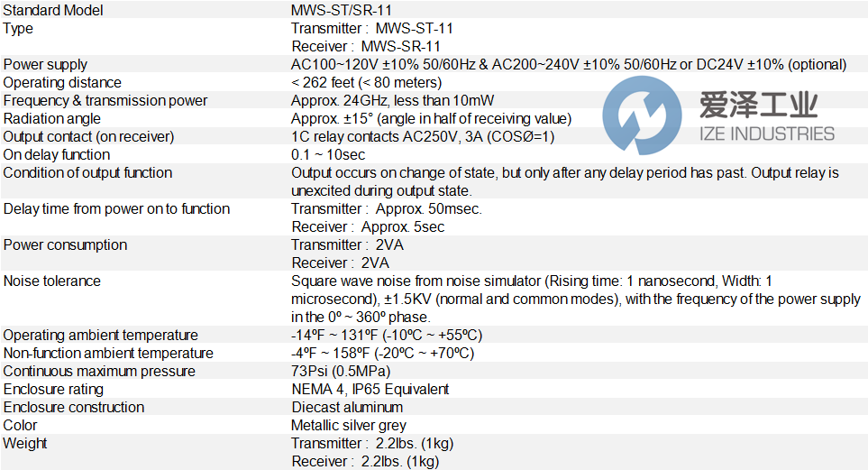Click the Receiver MWS-SR-11 type entry
Image resolution: width=868 pixels, height=470 pixels.
tap(366, 46)
